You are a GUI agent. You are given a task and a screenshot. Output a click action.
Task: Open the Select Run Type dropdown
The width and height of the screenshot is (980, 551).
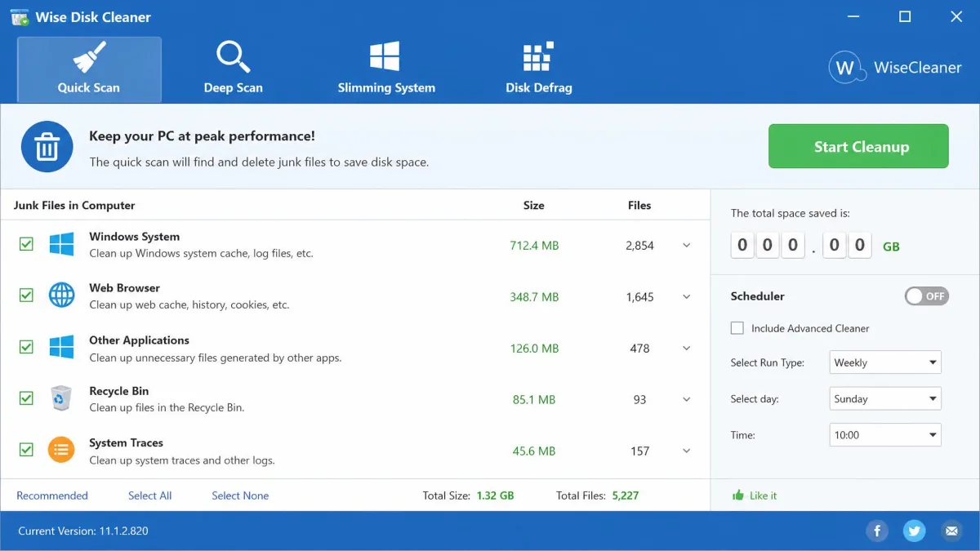[885, 362]
